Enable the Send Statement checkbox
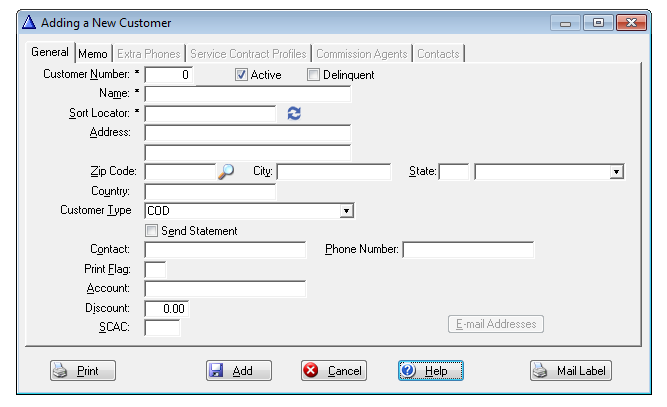Viewport: 667px width, 407px height. click(x=151, y=231)
